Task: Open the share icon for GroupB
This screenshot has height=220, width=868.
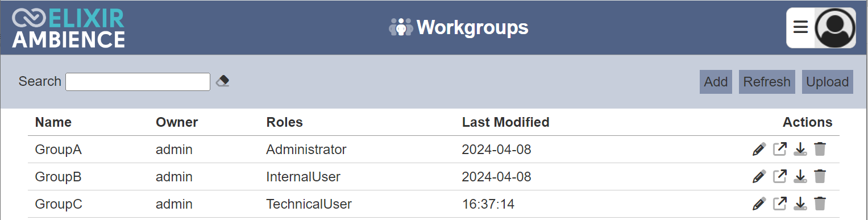Action: (x=780, y=177)
